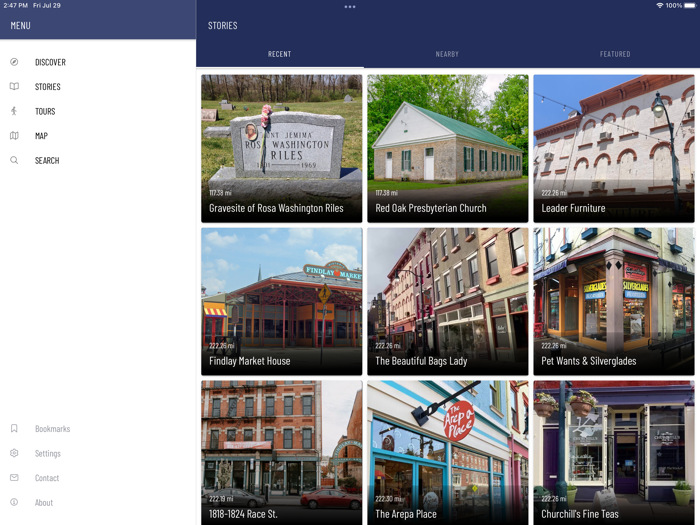Tap the three-dot multitasking indicator
Image resolution: width=700 pixels, height=525 pixels.
coord(350,7)
